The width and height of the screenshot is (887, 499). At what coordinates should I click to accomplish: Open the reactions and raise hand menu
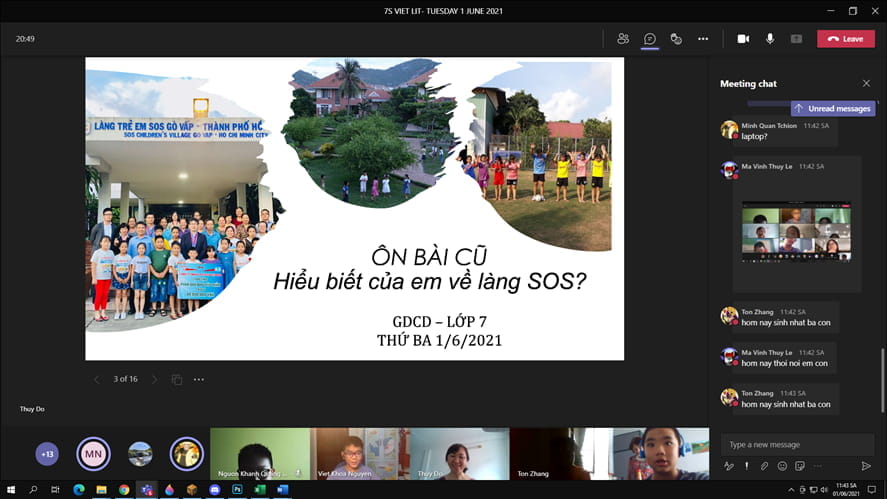(676, 38)
